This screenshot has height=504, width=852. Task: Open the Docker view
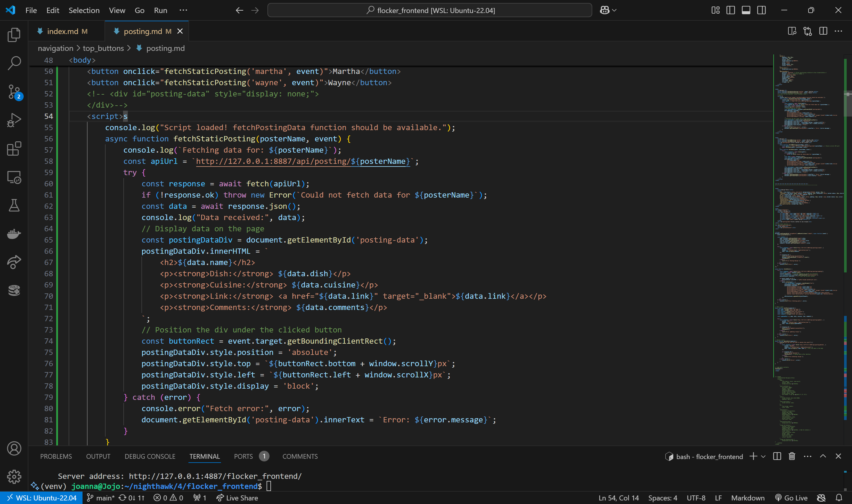click(14, 234)
